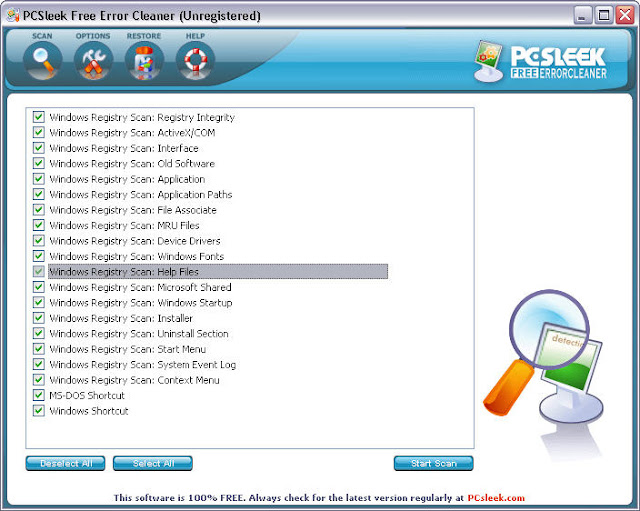The image size is (640, 511).
Task: Click the RESTORE menu label
Action: click(144, 36)
